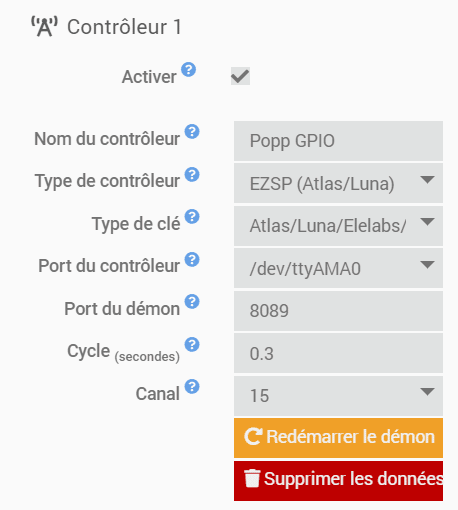
Task: Click the Contrôleur 1 heading
Action: coord(124,27)
